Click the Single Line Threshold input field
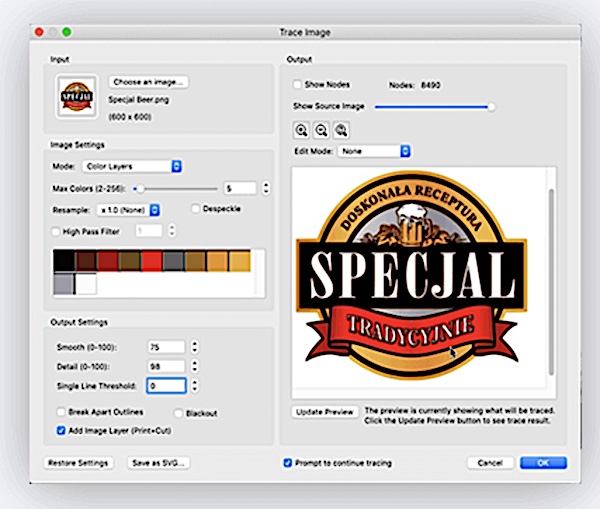The image size is (600, 509). 166,386
